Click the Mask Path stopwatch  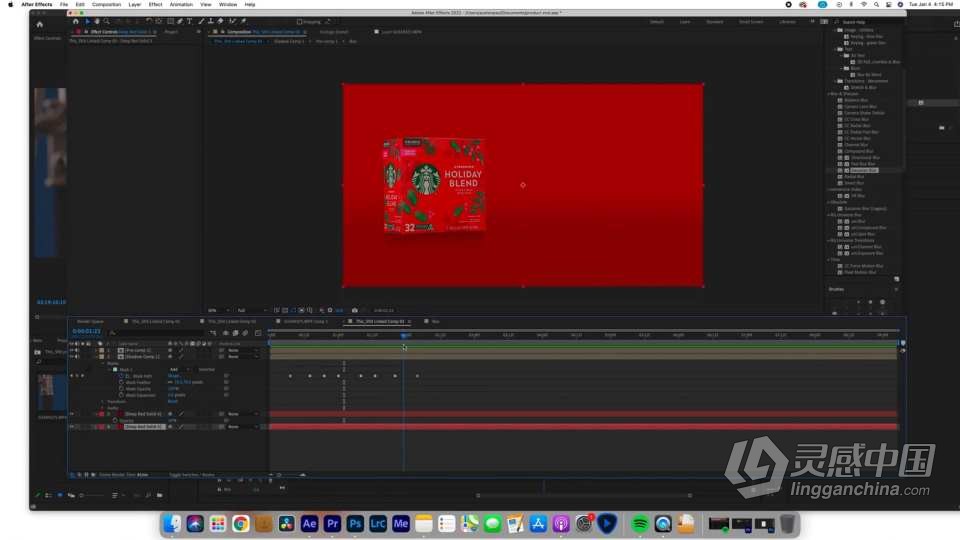tap(121, 376)
